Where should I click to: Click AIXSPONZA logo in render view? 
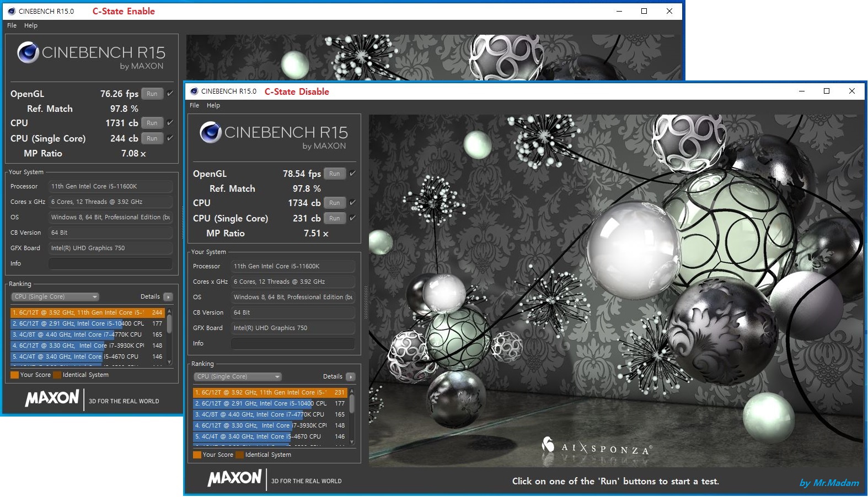(597, 446)
